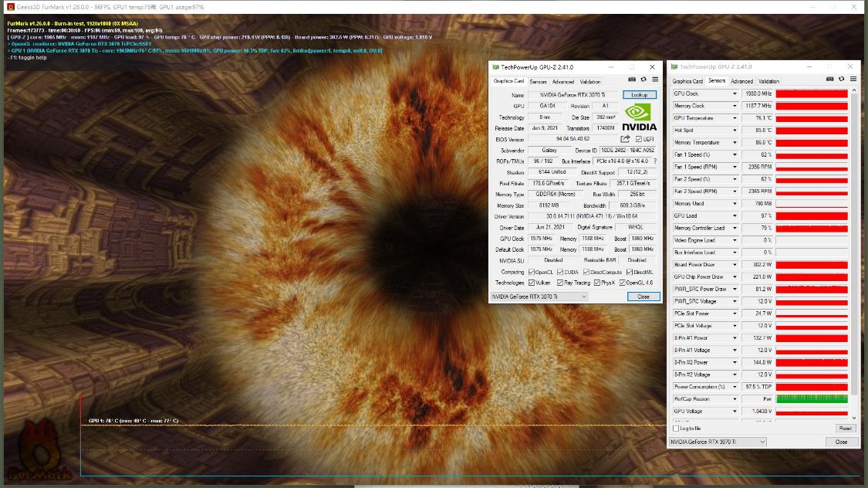The image size is (868, 488).
Task: Click the refresh icon in GPU-Z Sensors window
Action: (x=842, y=80)
